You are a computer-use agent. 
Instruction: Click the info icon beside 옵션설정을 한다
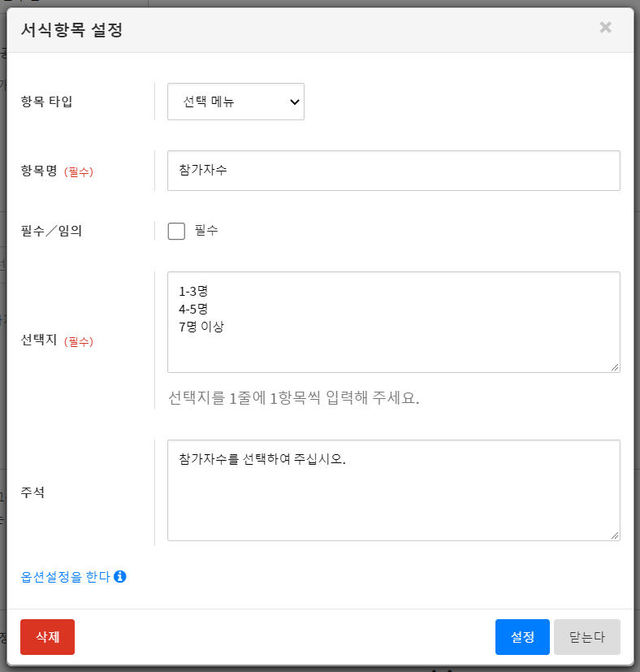(120, 577)
